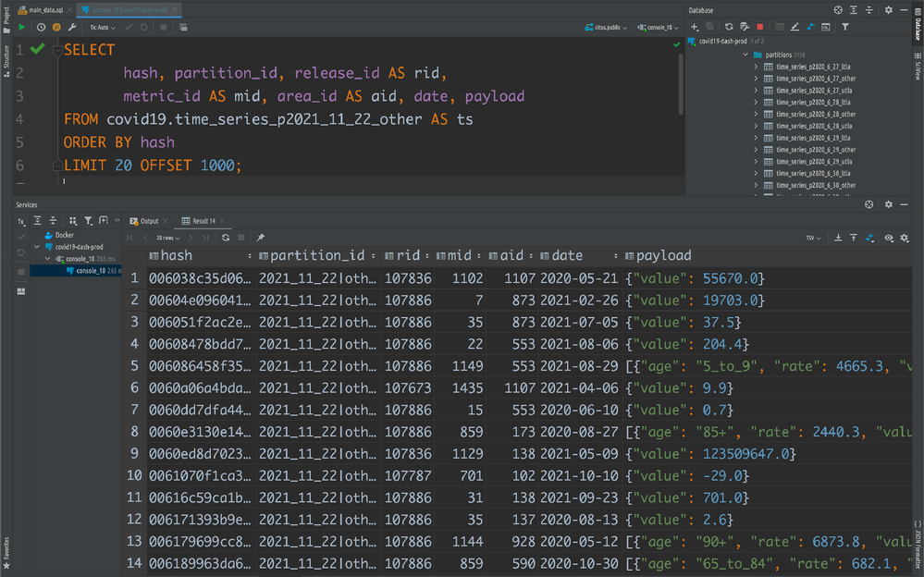Click View As eye icon in results
Image resolution: width=924 pixels, height=577 pixels.
889,238
